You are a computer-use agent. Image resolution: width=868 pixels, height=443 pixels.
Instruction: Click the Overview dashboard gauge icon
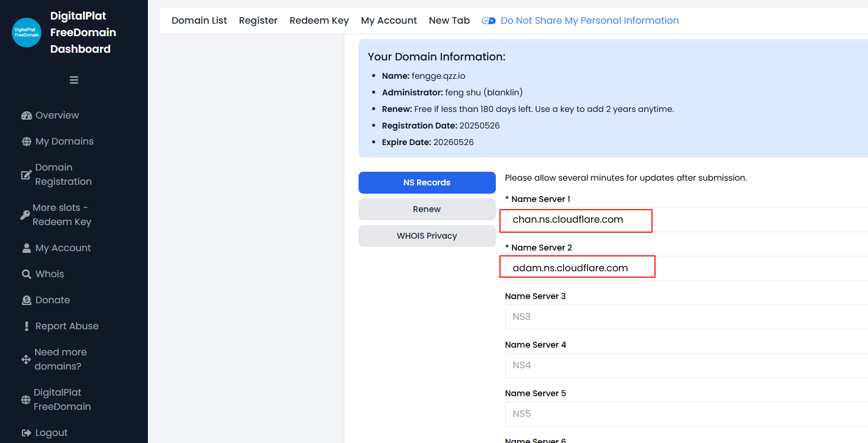27,115
